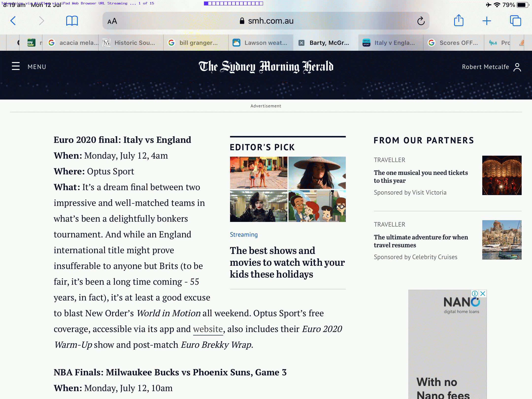Show all tabs overview icon

tap(515, 21)
